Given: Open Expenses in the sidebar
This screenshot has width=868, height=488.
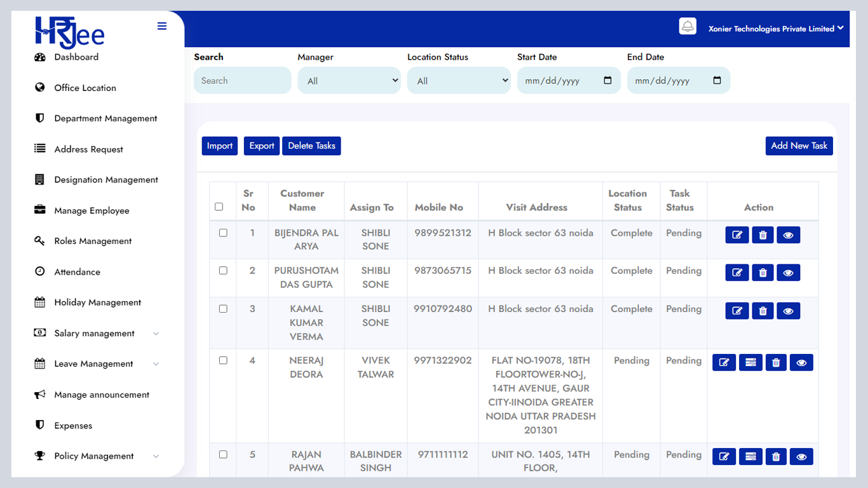Looking at the screenshot, I should (73, 426).
